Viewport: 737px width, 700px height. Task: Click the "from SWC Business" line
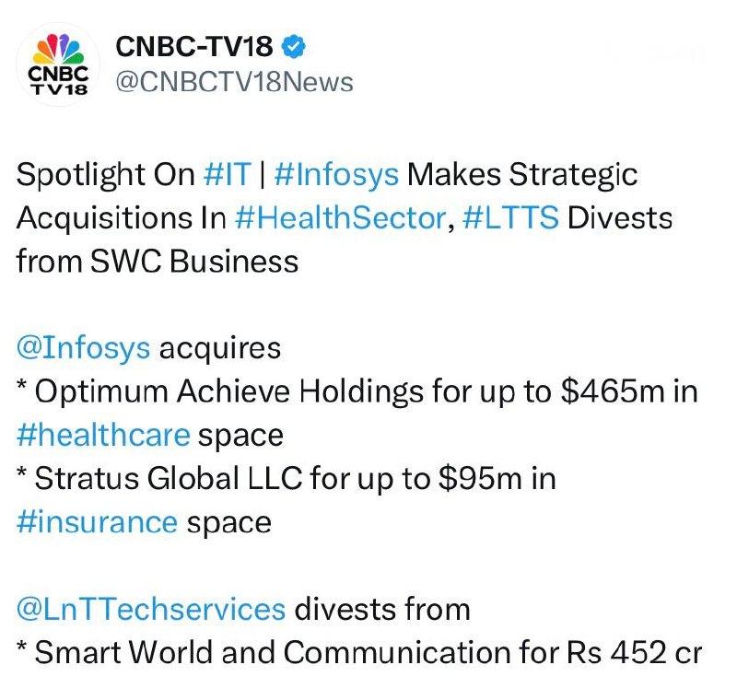point(158,262)
